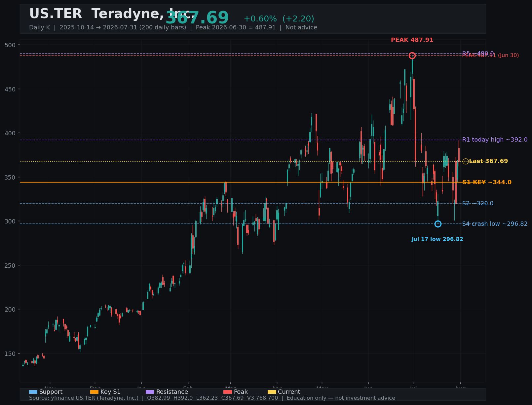Click the large 367.69 price in the header
The image size is (532, 405).
click(x=197, y=18)
